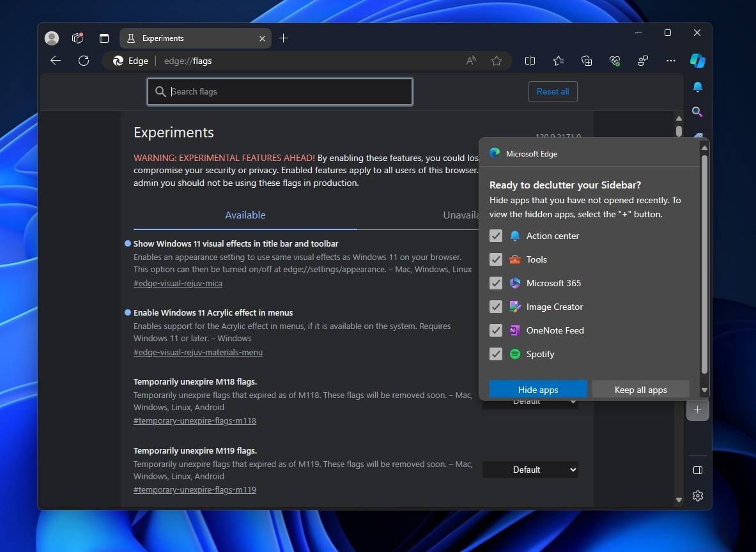Click inside the Search flags field
Viewport: 756px width, 552px height.
(279, 91)
